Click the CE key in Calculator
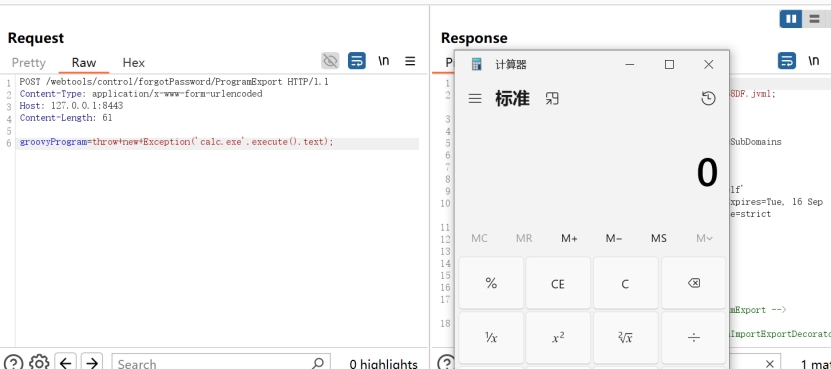Screen dimensions: 831x369 [x=558, y=283]
